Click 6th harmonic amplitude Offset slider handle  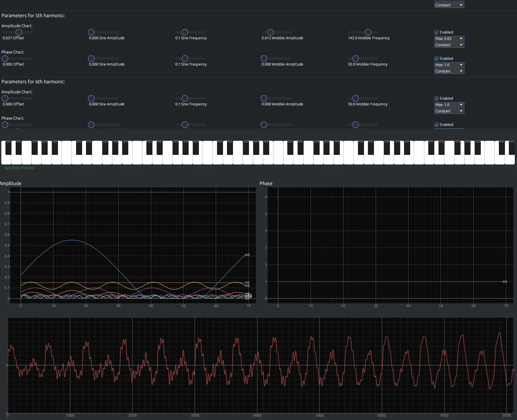(5, 98)
